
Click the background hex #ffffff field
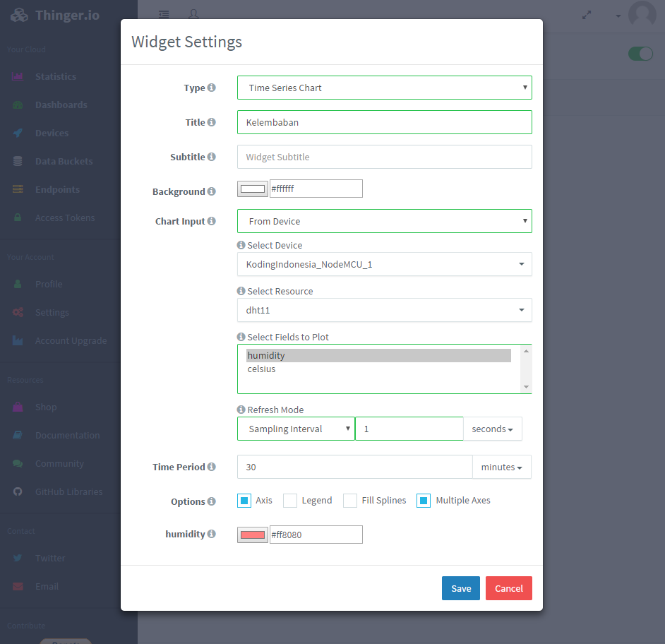click(316, 189)
